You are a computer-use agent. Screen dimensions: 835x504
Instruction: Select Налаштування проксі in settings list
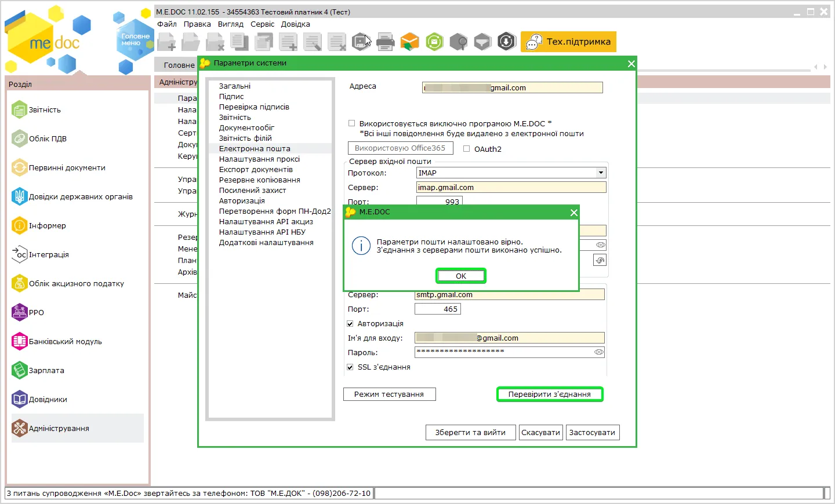coord(259,159)
